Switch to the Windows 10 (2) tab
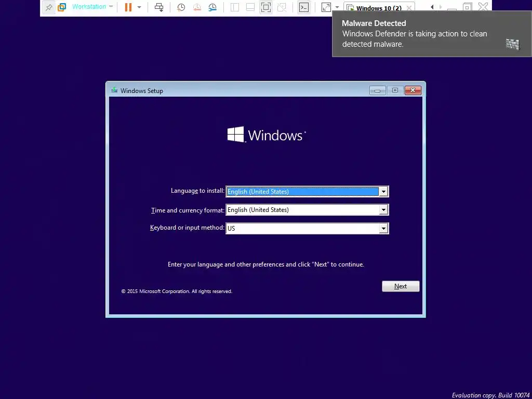 coord(379,7)
